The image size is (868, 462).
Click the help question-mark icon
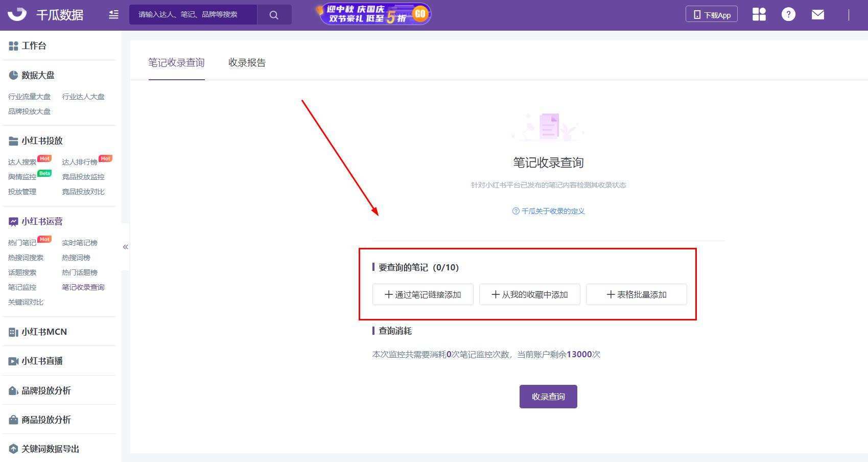(x=788, y=14)
